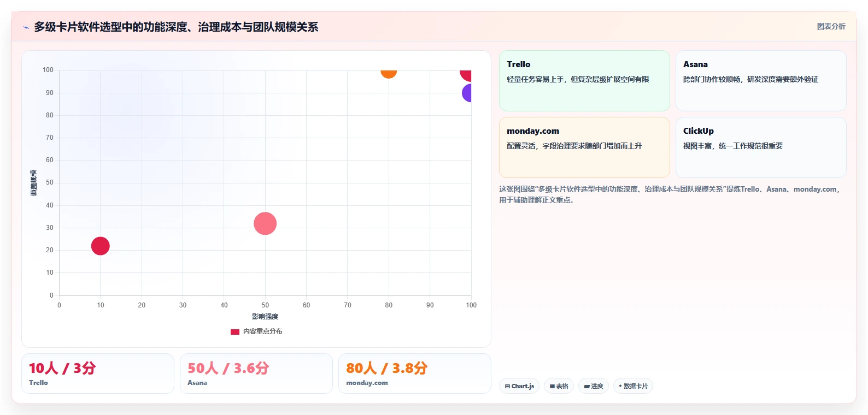The width and height of the screenshot is (868, 415).
Task: Click the 80人 / 3.8分 monday.com stat card
Action: (x=415, y=373)
